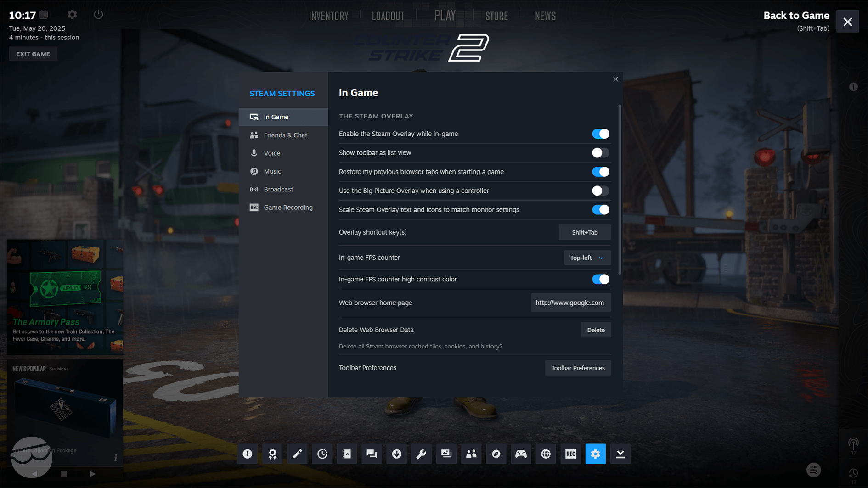Screen dimensions: 868x488
Task: Enable Show toolbar as list view
Action: pos(600,153)
